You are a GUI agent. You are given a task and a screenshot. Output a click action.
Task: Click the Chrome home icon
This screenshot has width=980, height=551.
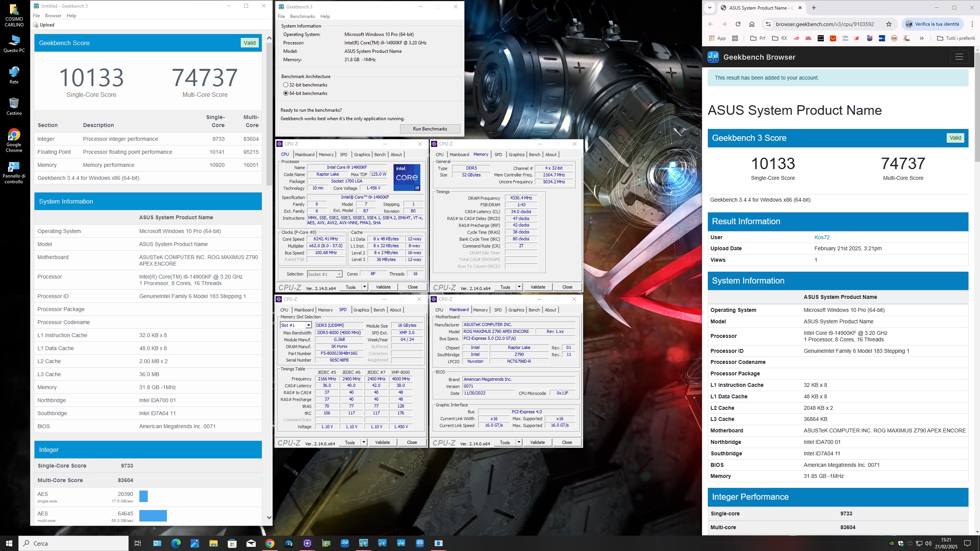[752, 24]
